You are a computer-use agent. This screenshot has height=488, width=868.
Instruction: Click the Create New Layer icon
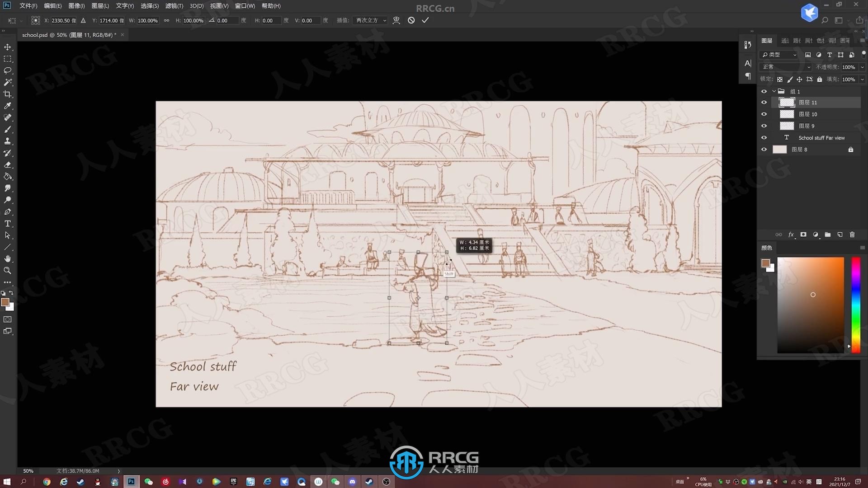click(x=841, y=235)
